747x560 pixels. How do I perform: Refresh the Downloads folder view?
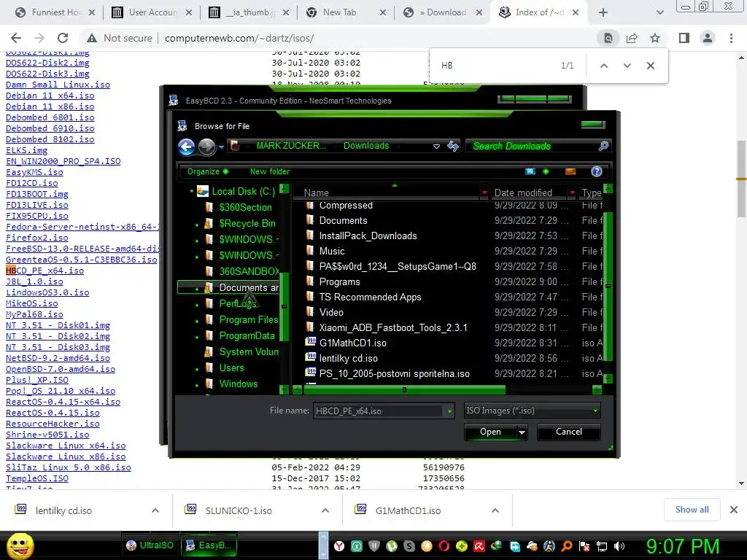[x=452, y=146]
